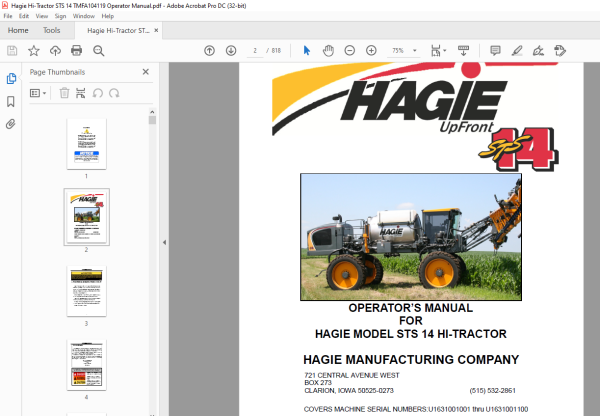The height and width of the screenshot is (416, 600).
Task: Zoom in with plus icon
Action: (371, 51)
